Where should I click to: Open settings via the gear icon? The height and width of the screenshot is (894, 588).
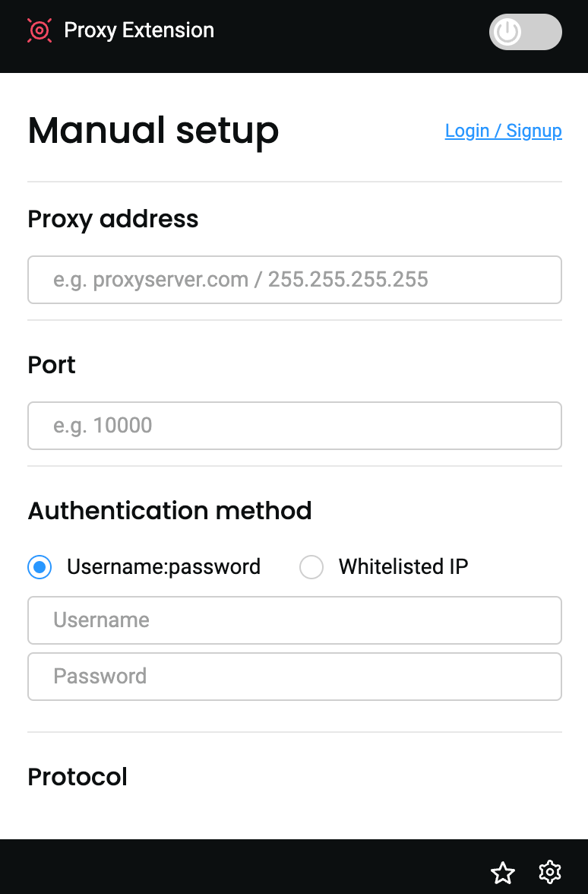coord(550,873)
